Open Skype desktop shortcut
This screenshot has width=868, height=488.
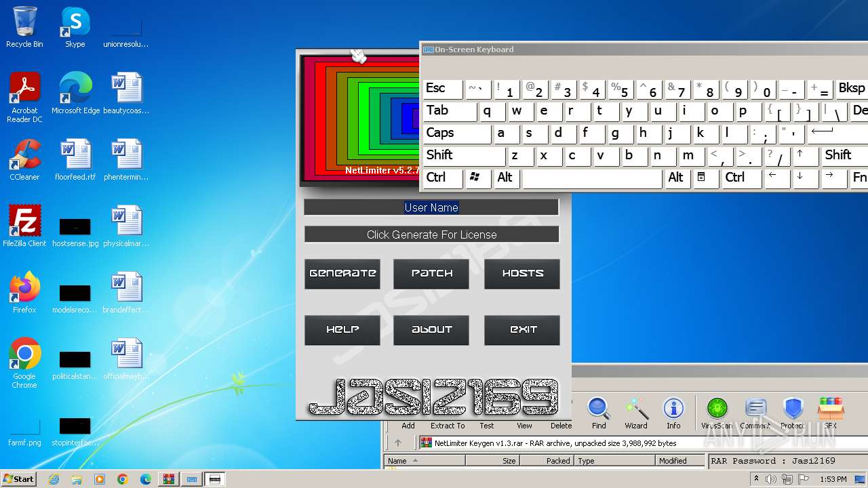tap(75, 28)
